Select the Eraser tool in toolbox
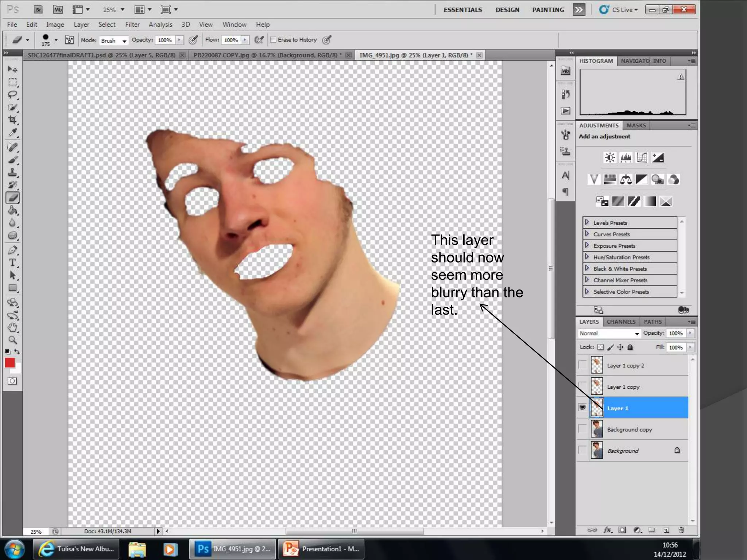The height and width of the screenshot is (560, 747). 12,198
